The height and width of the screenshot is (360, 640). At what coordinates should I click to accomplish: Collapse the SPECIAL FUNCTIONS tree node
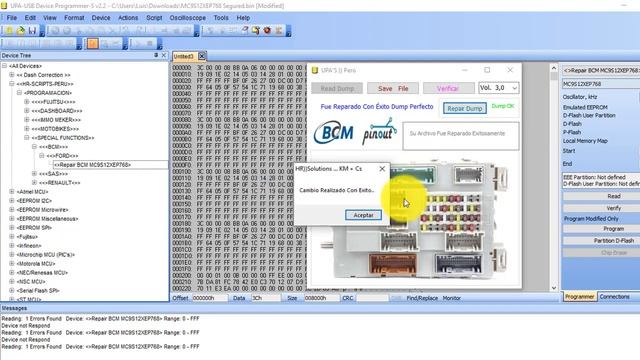27,138
